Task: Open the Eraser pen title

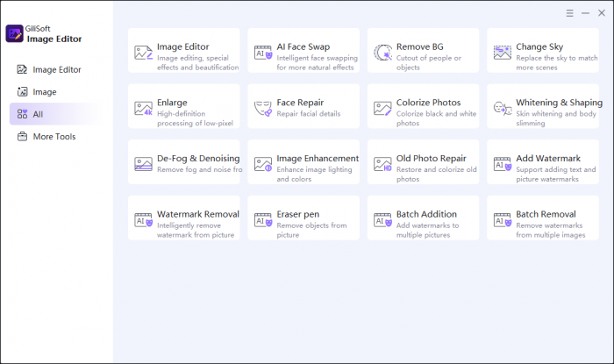Action: coord(297,215)
